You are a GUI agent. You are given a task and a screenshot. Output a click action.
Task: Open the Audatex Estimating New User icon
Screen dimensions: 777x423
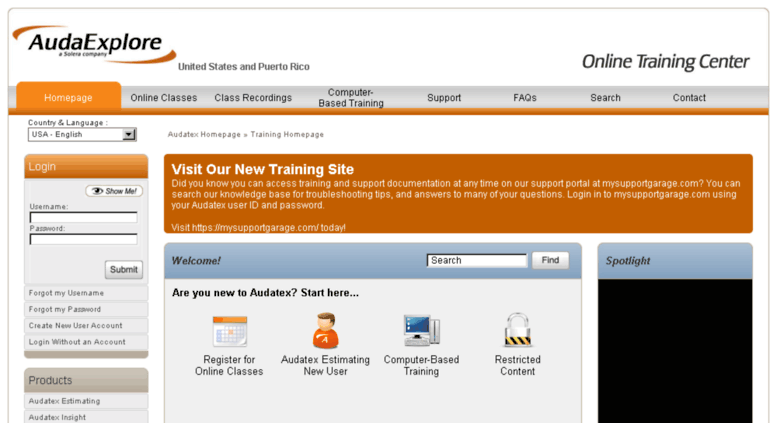coord(326,330)
